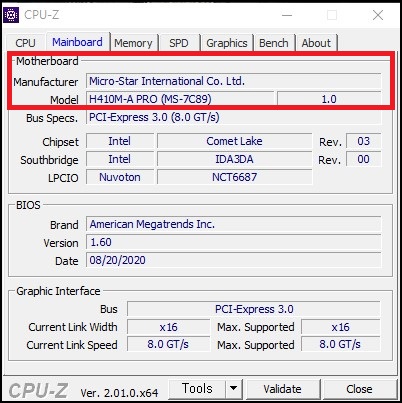Open the About tab

(x=316, y=43)
